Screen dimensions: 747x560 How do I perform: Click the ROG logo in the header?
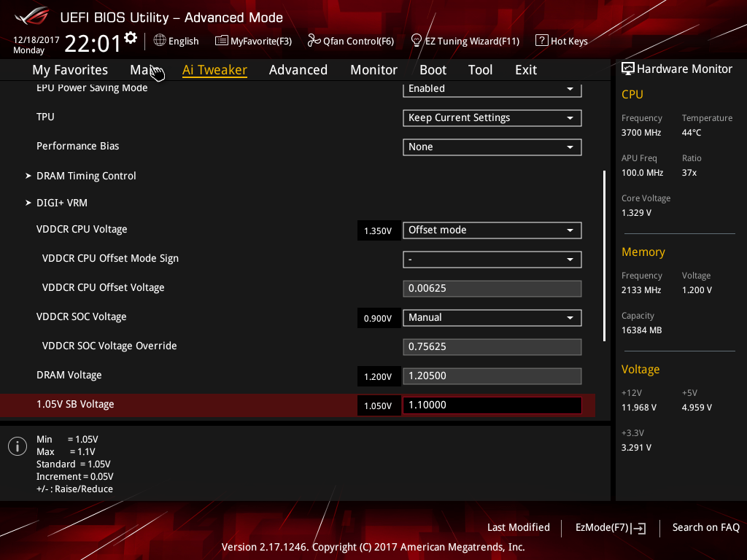coord(32,16)
